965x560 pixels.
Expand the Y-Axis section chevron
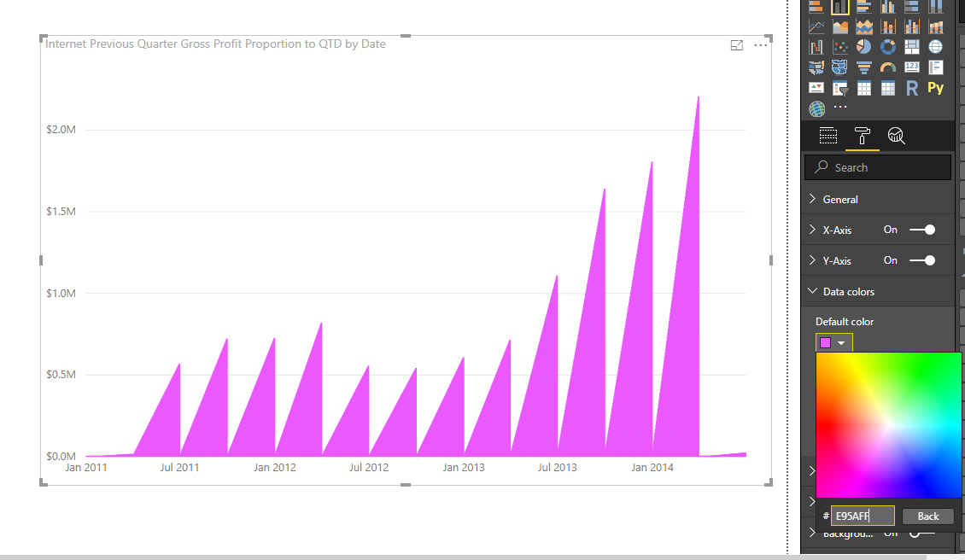pyautogui.click(x=812, y=260)
